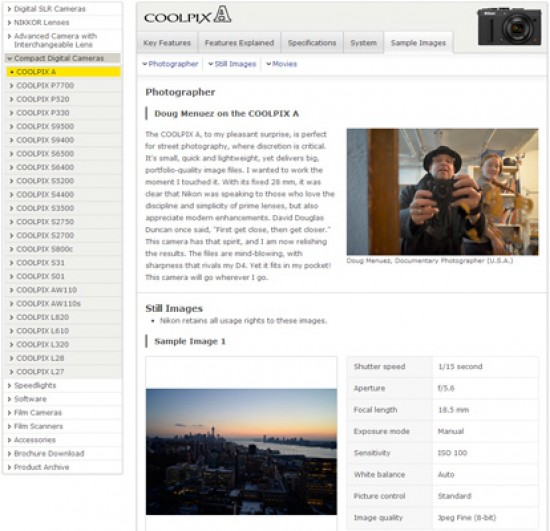Expand the Software category

[x=62, y=399]
